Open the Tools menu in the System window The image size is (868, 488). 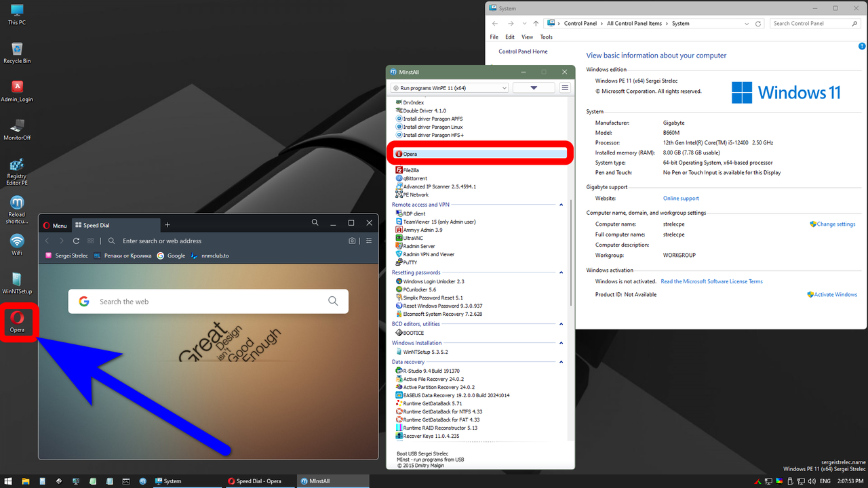coord(546,37)
